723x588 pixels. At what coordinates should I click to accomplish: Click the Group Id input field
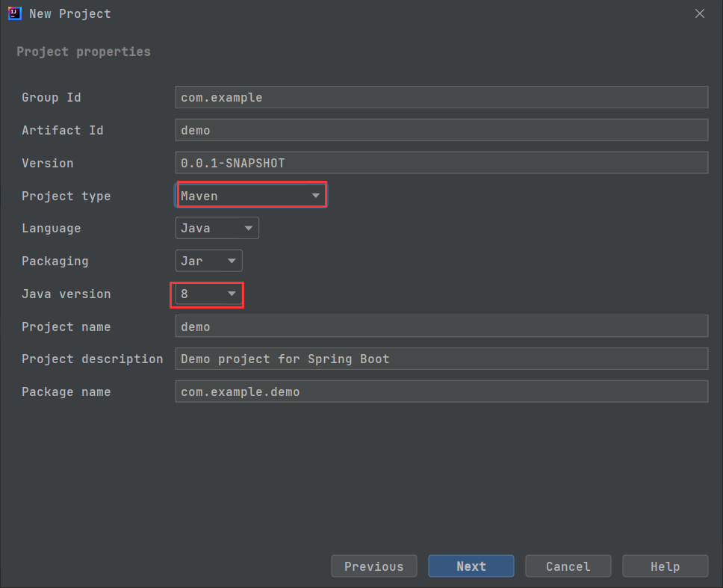click(x=441, y=97)
